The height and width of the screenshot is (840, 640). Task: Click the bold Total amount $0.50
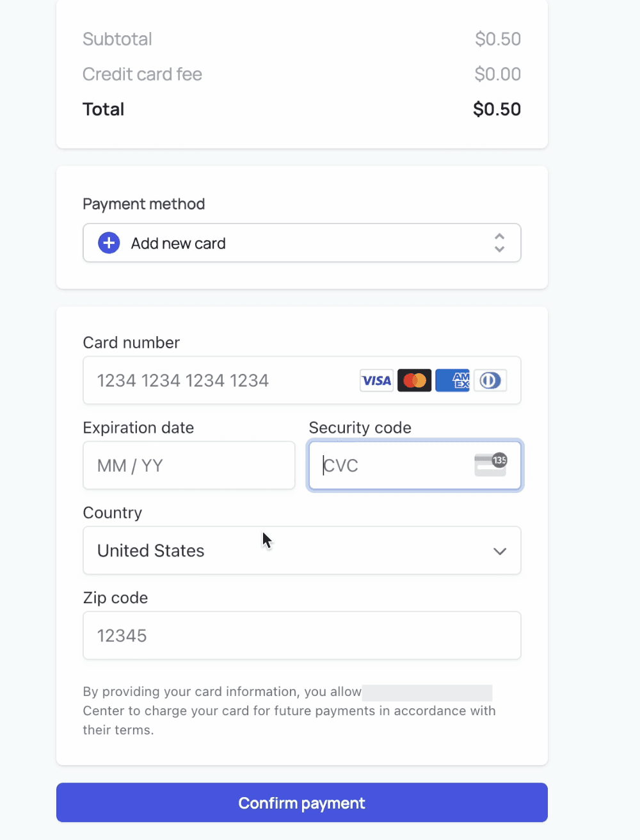[497, 109]
